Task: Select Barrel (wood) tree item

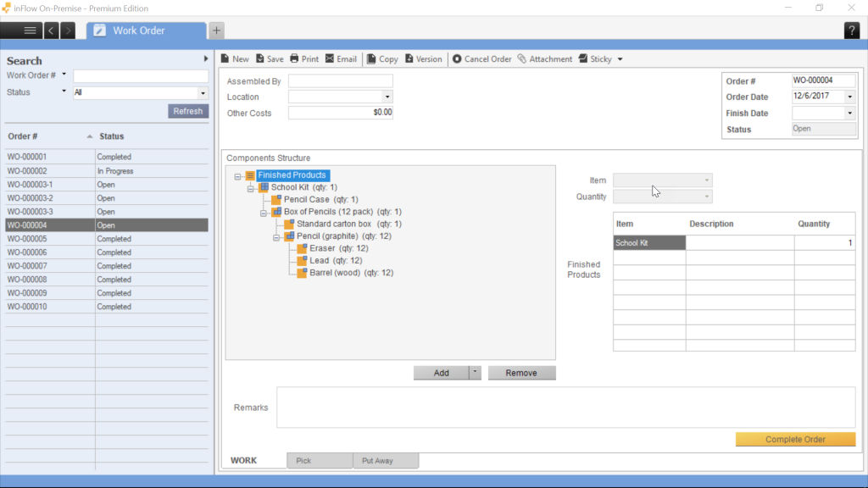Action: [352, 272]
